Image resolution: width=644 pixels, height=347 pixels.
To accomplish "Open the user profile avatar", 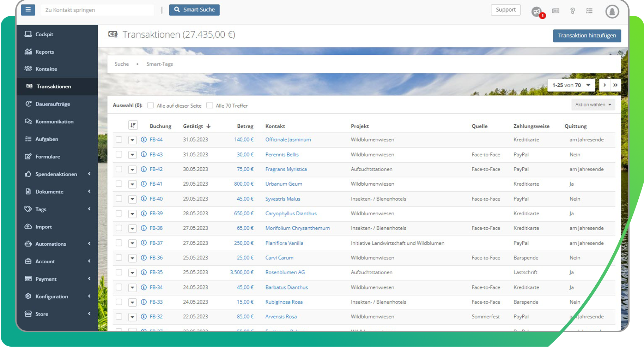I will [612, 12].
